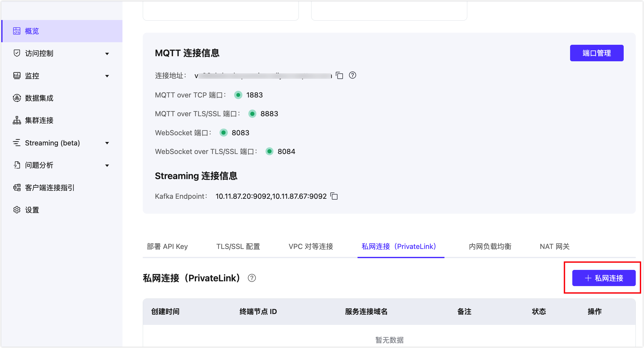The image size is (644, 348).
Task: Click the 客户端连接指引 icon
Action: (x=17, y=188)
